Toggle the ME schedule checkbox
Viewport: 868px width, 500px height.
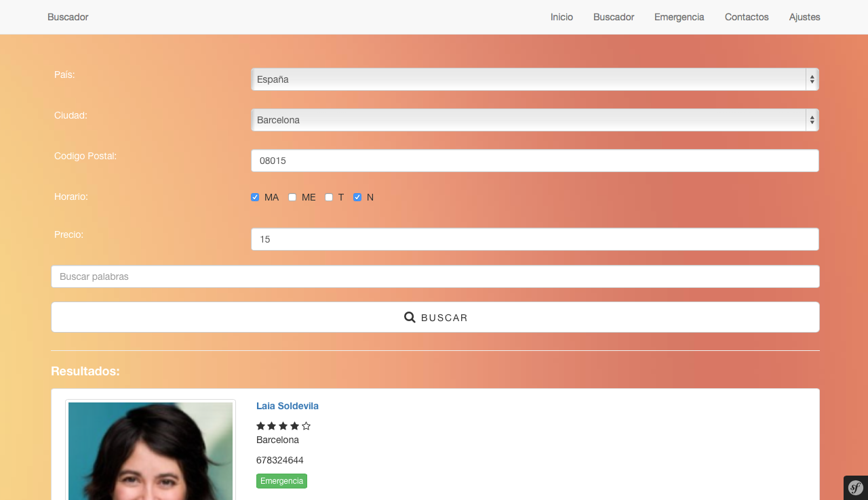[292, 197]
